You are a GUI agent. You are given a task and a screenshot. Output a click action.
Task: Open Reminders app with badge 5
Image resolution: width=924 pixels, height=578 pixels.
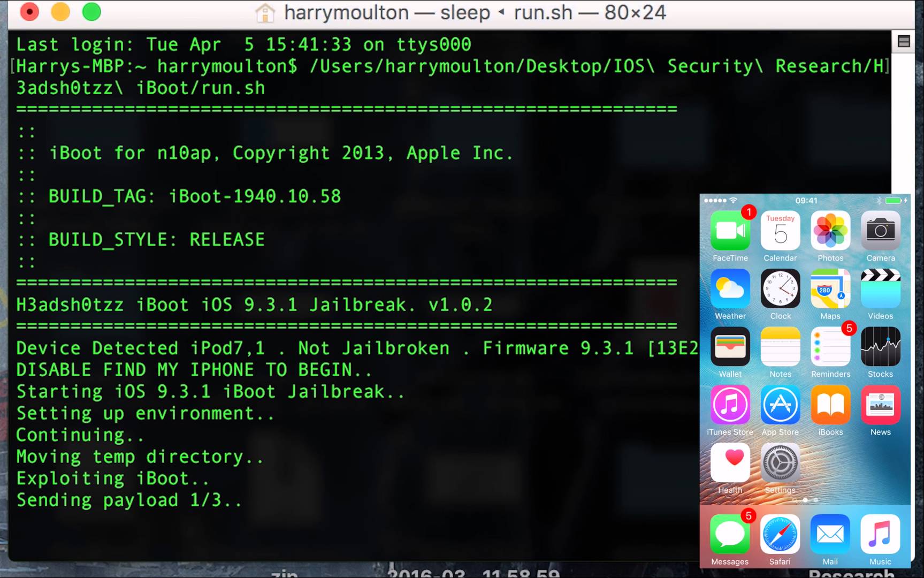(x=830, y=347)
